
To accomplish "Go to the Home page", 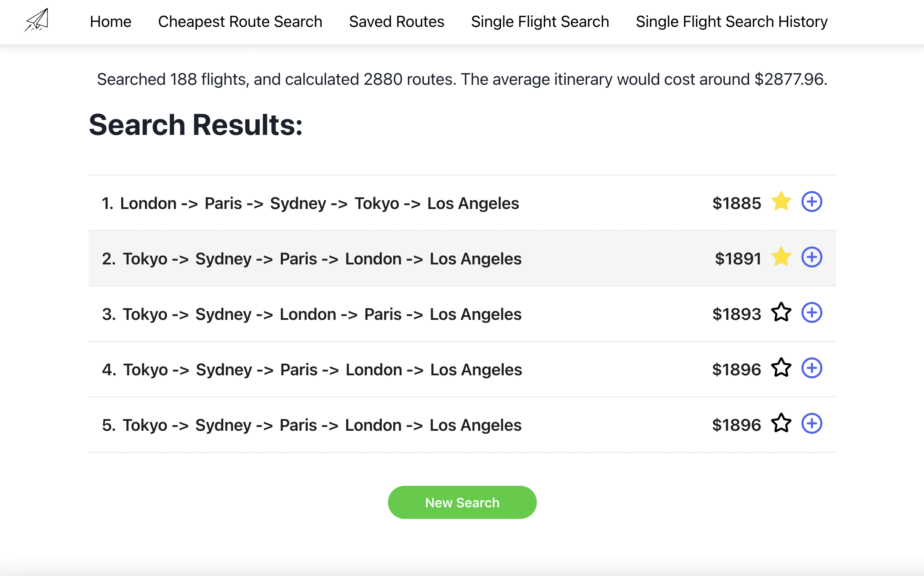I will click(x=110, y=22).
